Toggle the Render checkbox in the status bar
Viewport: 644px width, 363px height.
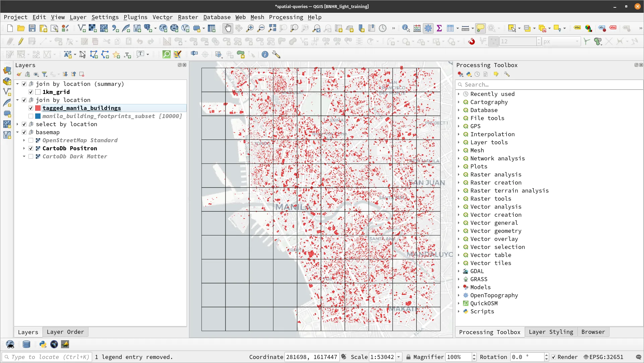tap(554, 357)
